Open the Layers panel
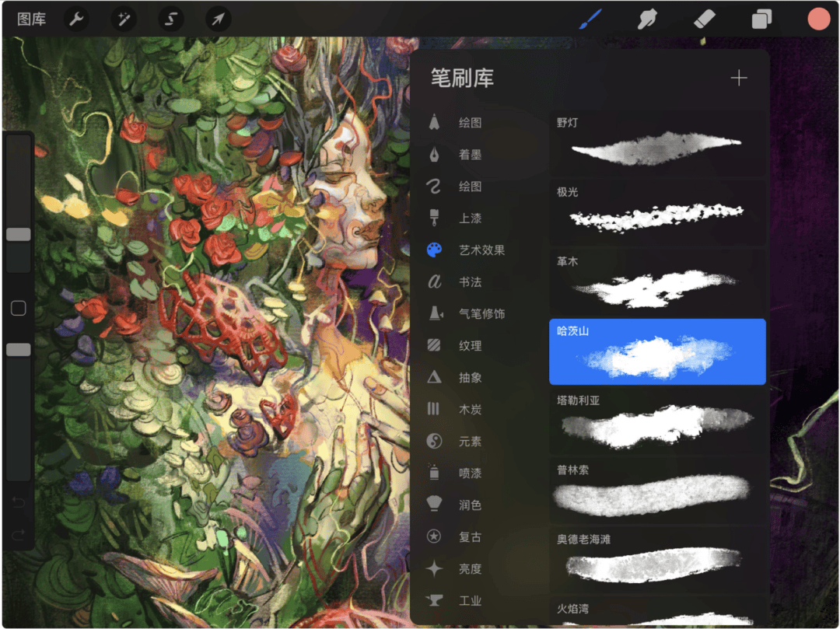 tap(760, 19)
